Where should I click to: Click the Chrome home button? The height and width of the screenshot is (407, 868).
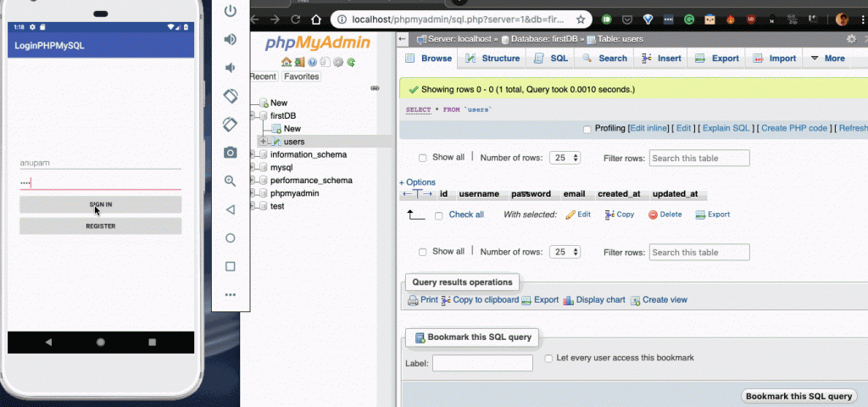point(316,20)
